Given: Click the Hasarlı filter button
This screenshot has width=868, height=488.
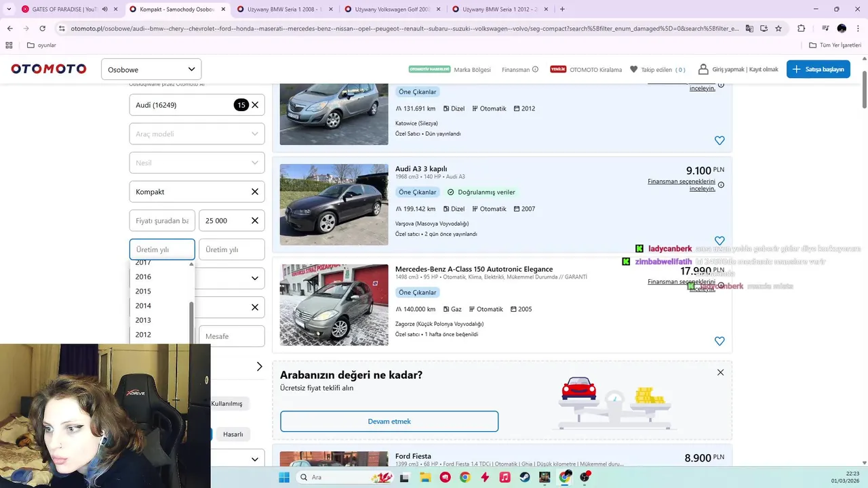Looking at the screenshot, I should 233,434.
